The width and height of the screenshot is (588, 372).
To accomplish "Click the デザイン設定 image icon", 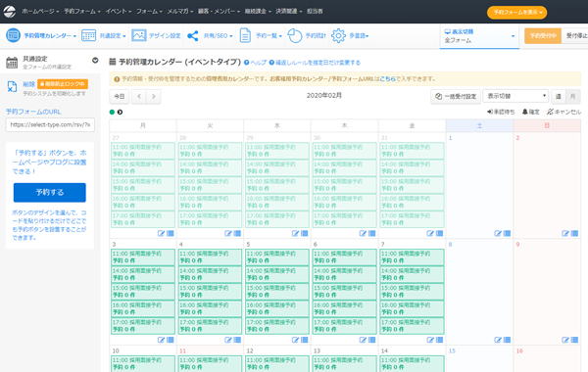I will (139, 35).
